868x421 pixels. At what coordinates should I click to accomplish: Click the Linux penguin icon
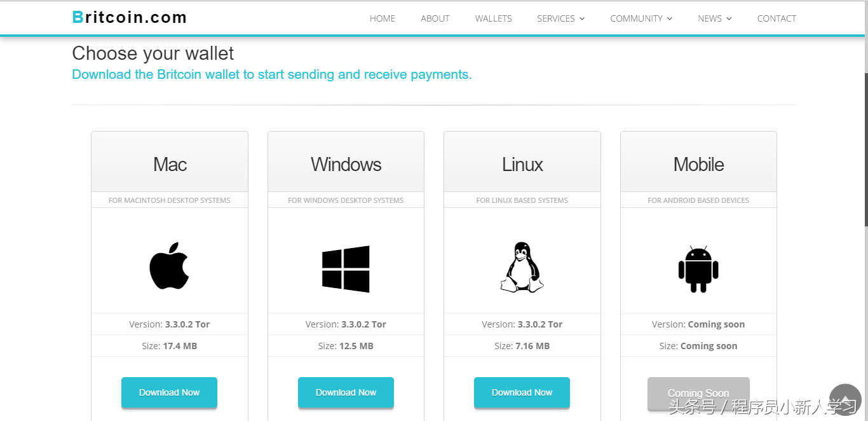(x=522, y=267)
